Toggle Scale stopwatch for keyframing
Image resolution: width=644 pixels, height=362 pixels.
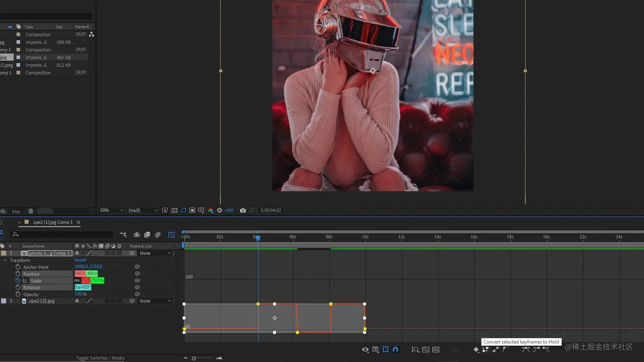18,280
